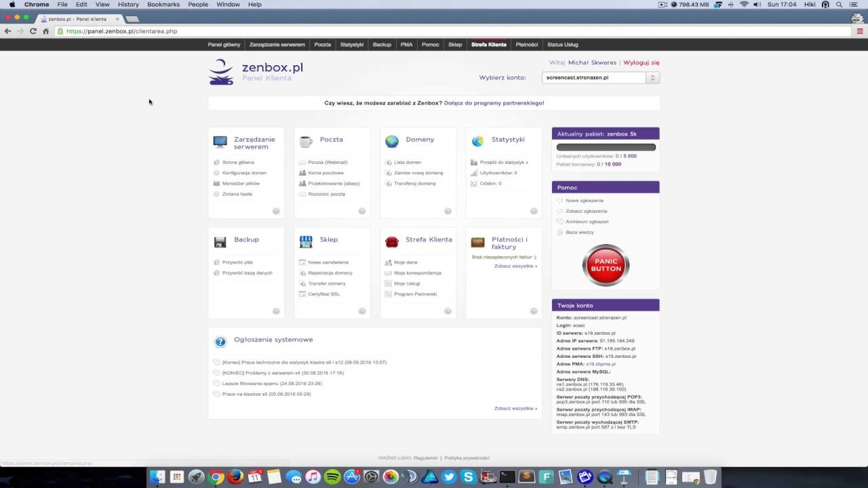
Task: Open the Sklep store icon
Action: [306, 241]
